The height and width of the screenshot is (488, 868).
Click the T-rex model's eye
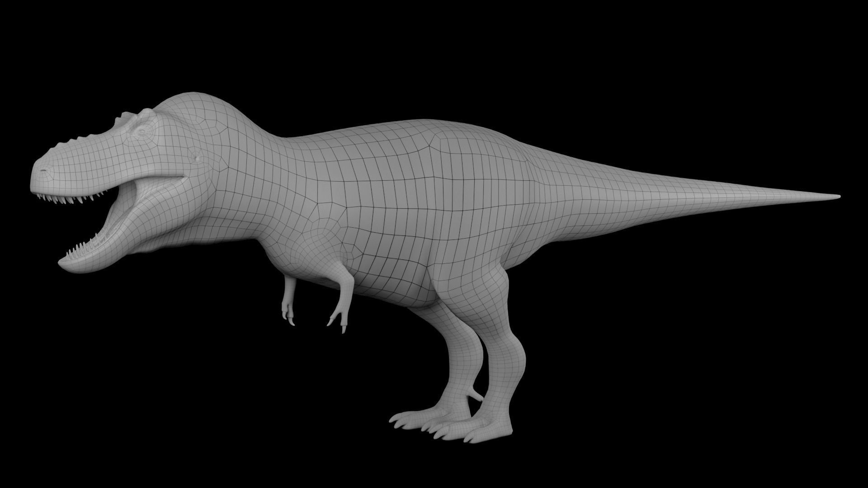(x=142, y=131)
